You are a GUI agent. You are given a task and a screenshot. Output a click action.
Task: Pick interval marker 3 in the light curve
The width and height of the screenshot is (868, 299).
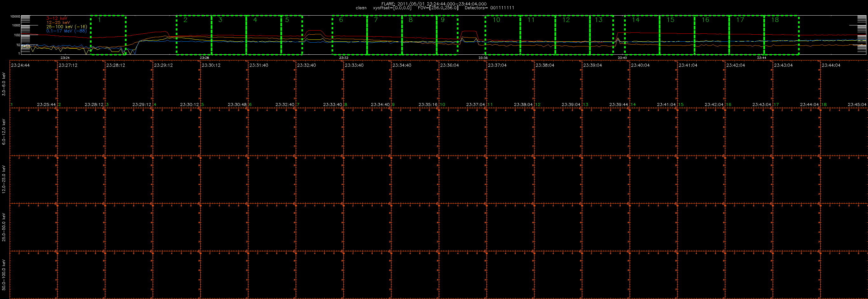[220, 20]
